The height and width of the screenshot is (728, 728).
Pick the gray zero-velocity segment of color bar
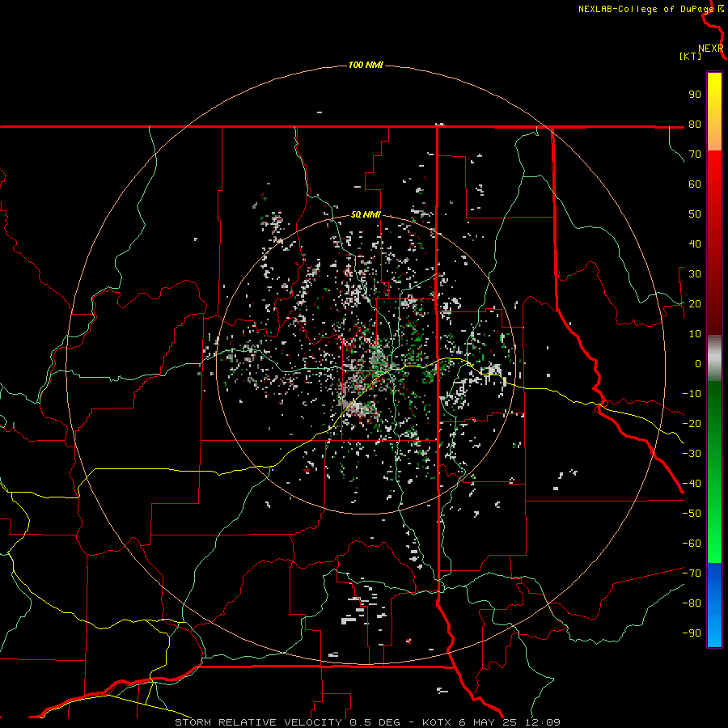714,358
